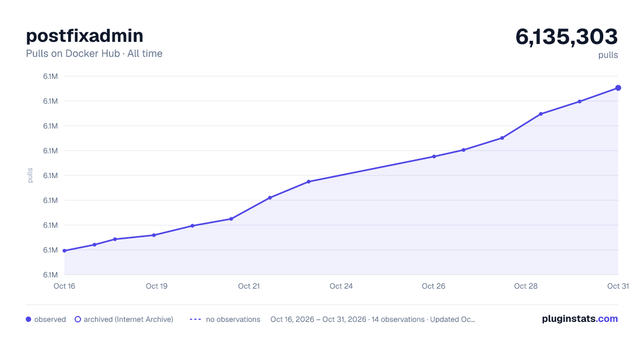Click the data point directly above Oct 26
The height and width of the screenshot is (338, 644).
[434, 157]
